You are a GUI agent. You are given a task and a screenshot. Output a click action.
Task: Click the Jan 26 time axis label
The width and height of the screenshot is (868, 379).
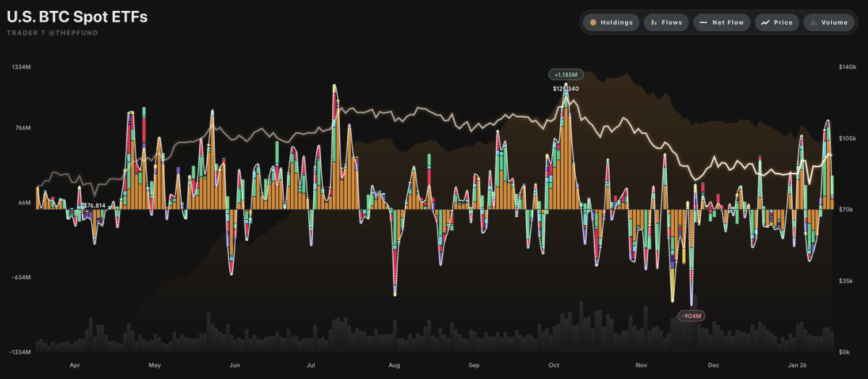click(797, 365)
